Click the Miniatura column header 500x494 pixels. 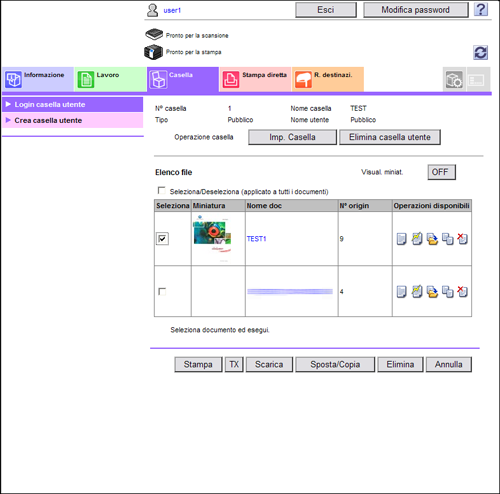coord(218,206)
